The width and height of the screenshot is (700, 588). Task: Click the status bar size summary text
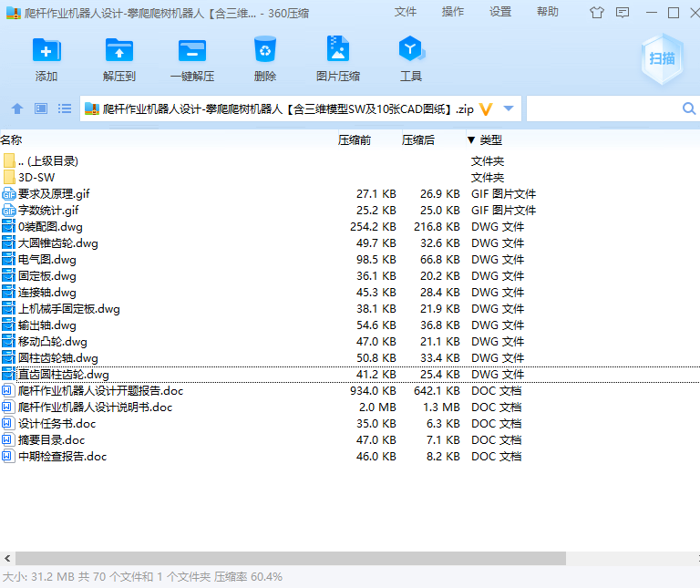pyautogui.click(x=142, y=577)
